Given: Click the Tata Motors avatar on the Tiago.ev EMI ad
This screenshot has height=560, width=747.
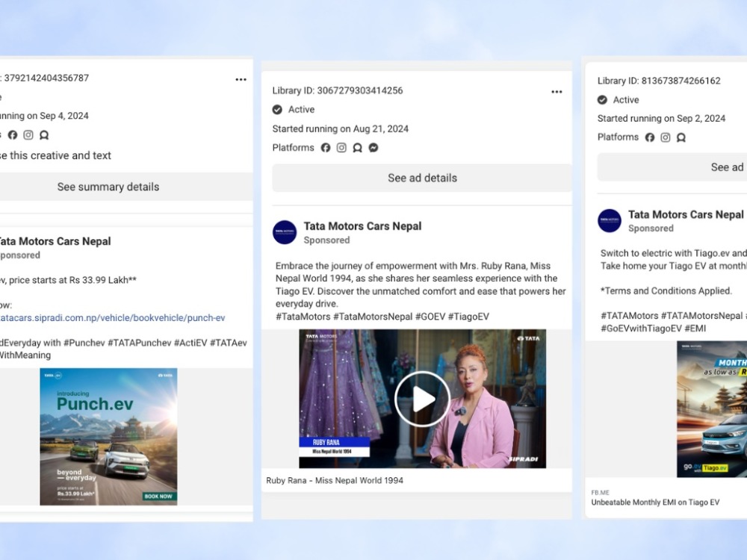Looking at the screenshot, I should (610, 220).
